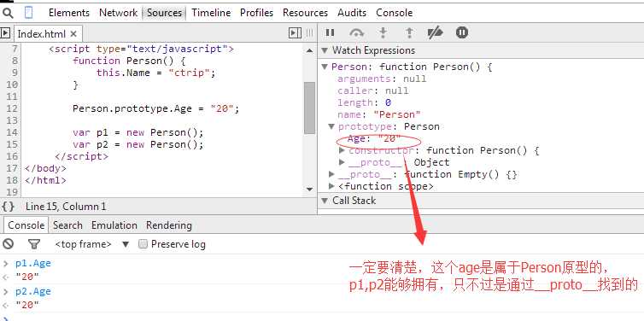Close the Index.html tab

tap(73, 33)
